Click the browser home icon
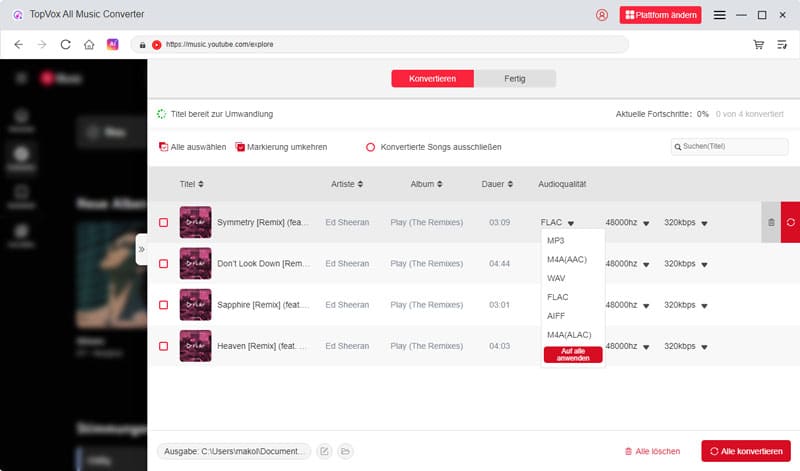Screen dimensions: 800x471 pos(89,45)
